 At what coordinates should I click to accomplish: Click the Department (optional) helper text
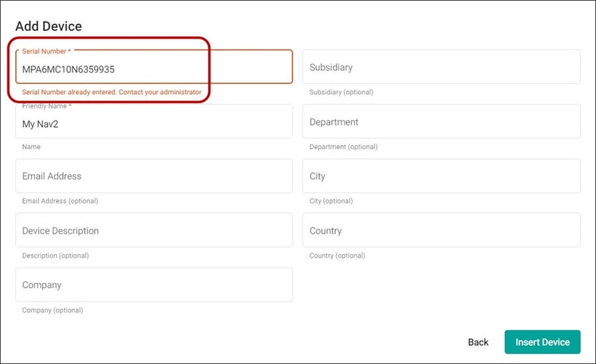coord(344,147)
